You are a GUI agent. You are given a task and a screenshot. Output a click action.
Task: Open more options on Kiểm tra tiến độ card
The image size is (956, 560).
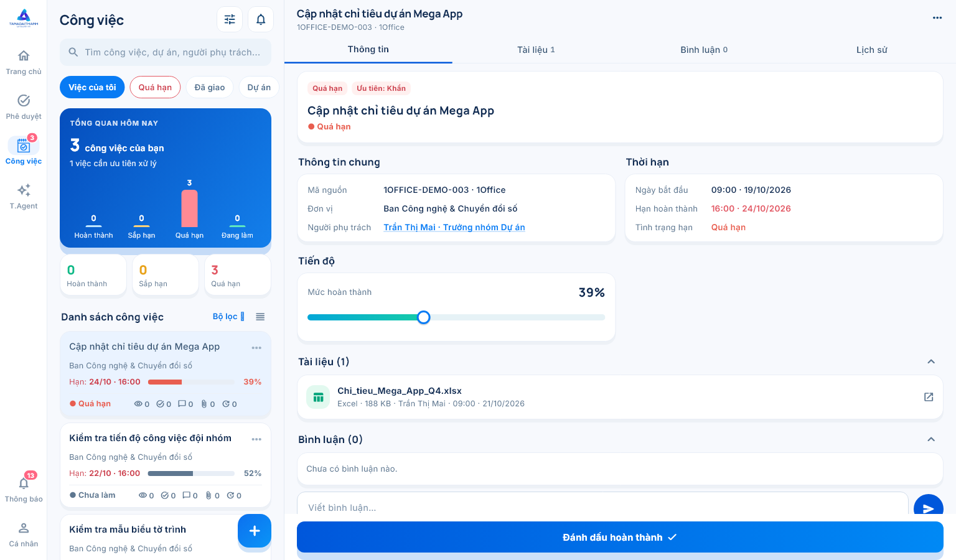tap(256, 439)
